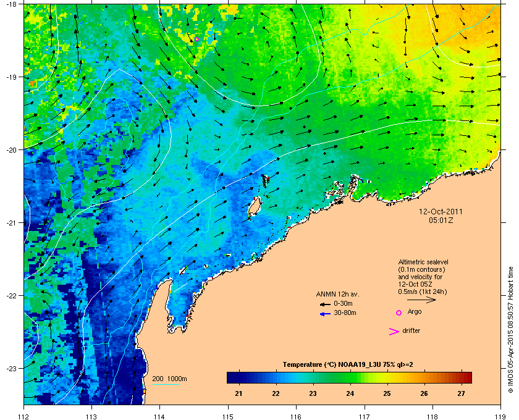Click latitude axis label '-22'
The width and height of the screenshot is (519, 420).
pyautogui.click(x=11, y=296)
